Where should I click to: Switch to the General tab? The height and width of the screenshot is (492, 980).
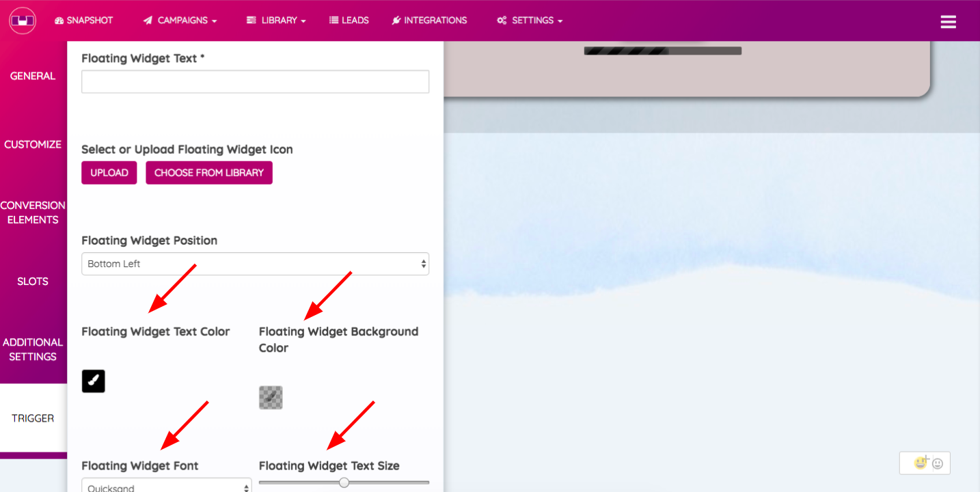(33, 76)
